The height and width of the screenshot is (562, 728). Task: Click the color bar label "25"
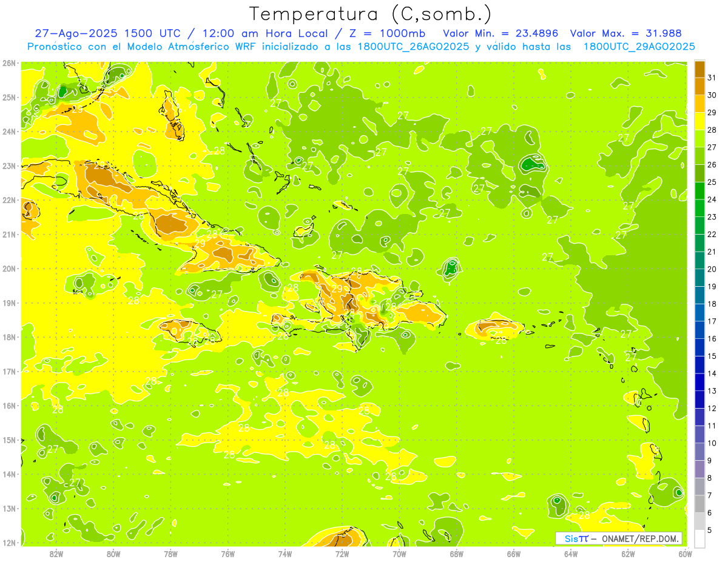click(712, 182)
